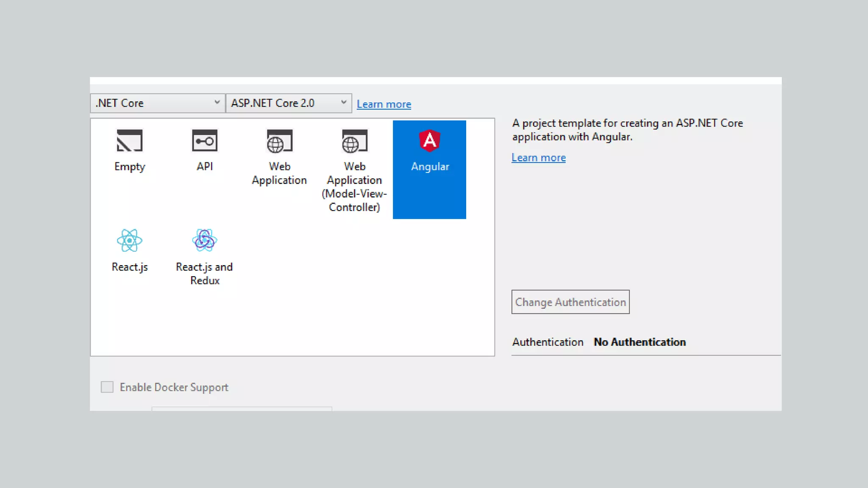Select the React.js and Redux template icon

click(x=205, y=241)
